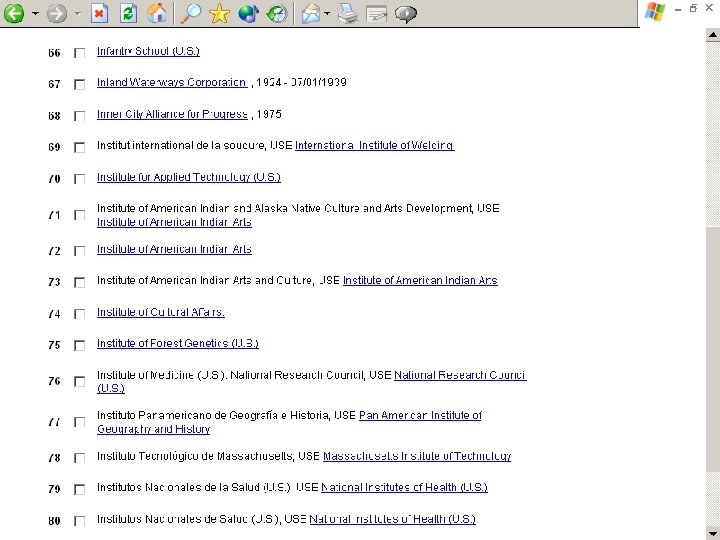This screenshot has width=720, height=540.
Task: Select the checkbox for row 69 Institut international
Action: pos(79,147)
